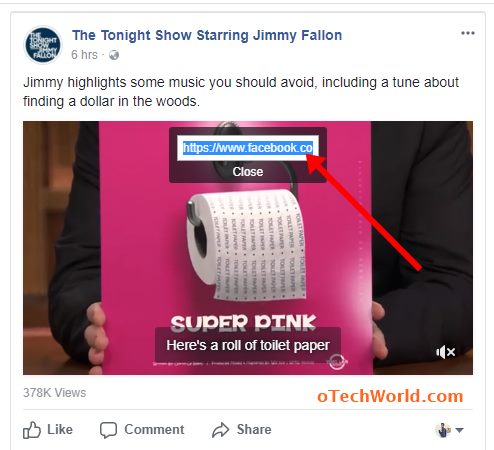This screenshot has width=494, height=450.
Task: Unmute the video with the speaker icon
Action: click(446, 352)
